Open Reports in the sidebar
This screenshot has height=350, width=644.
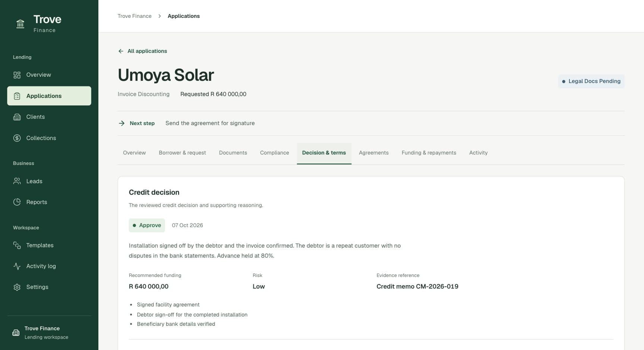49,202
